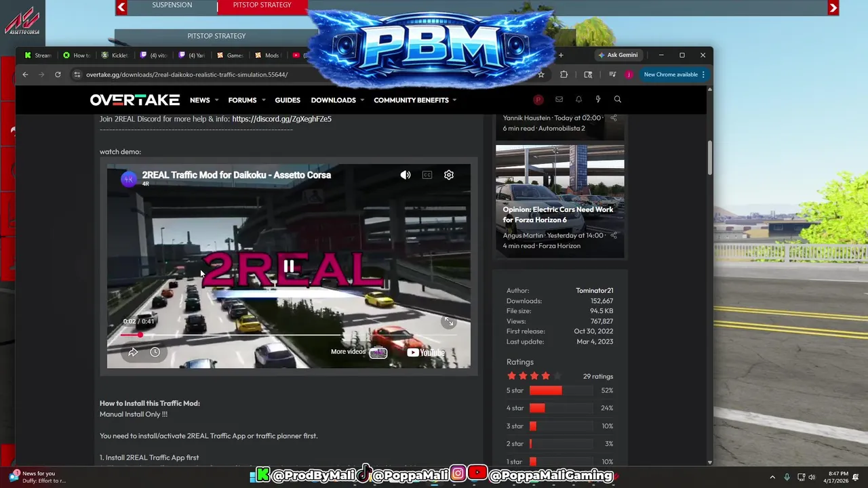This screenshot has height=488, width=868.
Task: Click the 5 star rating bar
Action: 561,390
